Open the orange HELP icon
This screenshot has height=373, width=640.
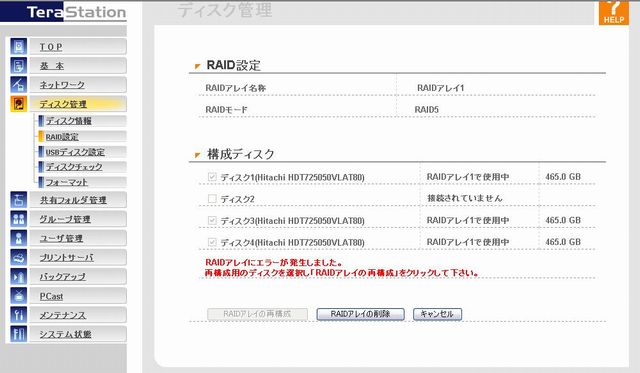(x=613, y=13)
